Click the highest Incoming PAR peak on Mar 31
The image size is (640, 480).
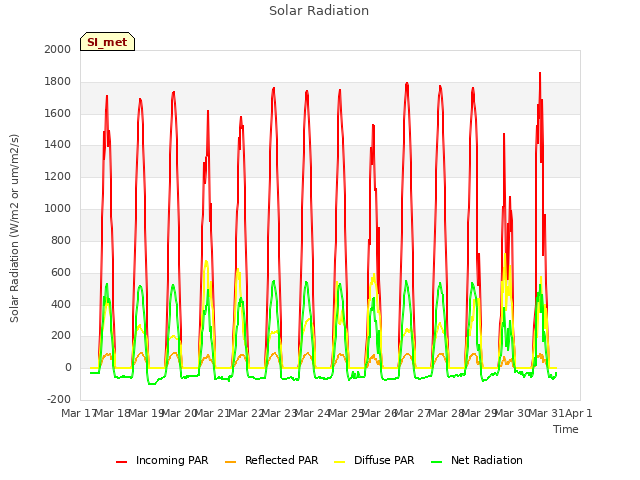pyautogui.click(x=540, y=73)
